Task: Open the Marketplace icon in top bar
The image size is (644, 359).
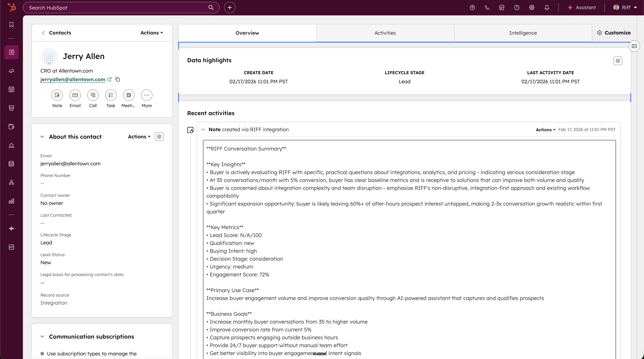Action: click(x=502, y=8)
